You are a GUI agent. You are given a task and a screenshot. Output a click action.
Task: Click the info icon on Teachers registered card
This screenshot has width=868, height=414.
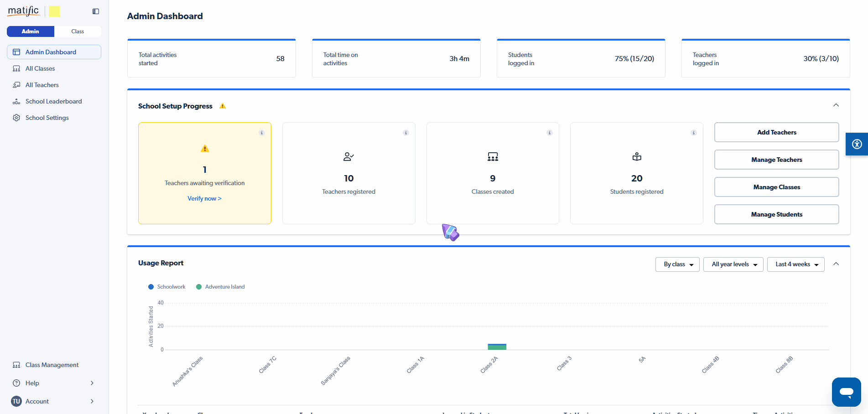pyautogui.click(x=406, y=133)
